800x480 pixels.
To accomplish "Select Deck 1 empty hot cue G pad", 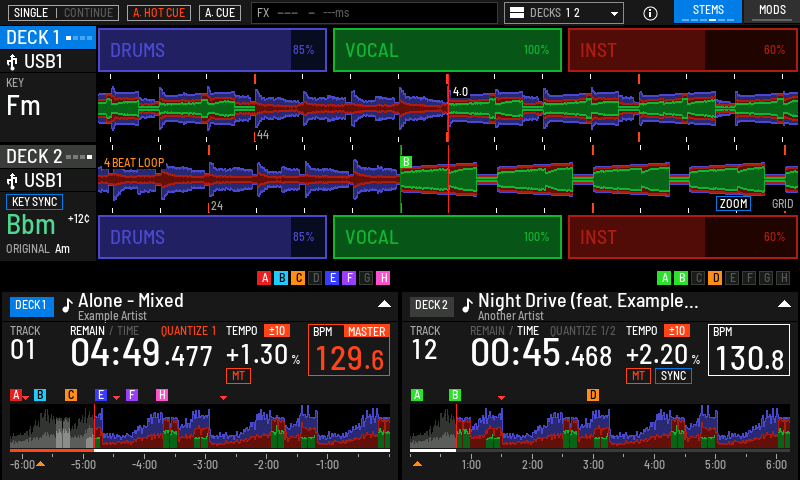I will (366, 278).
